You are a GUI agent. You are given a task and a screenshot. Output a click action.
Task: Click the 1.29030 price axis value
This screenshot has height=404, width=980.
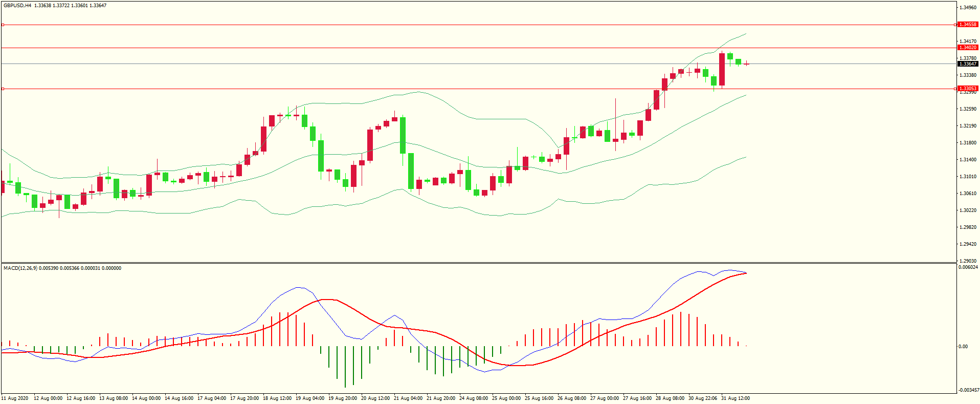[968, 261]
